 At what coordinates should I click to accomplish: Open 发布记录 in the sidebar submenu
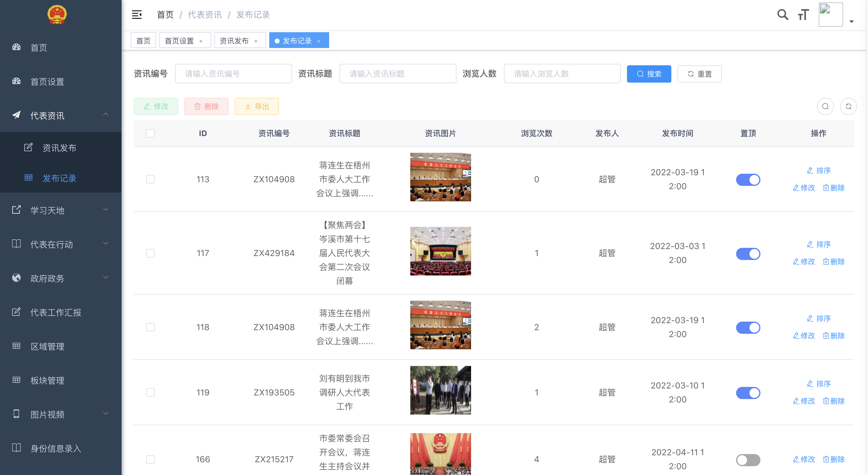pos(61,178)
